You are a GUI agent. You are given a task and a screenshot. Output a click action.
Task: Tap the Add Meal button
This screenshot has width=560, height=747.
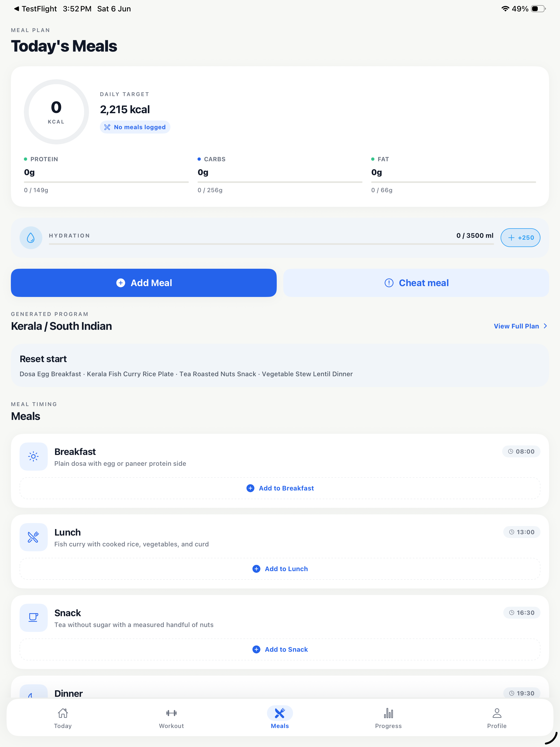[144, 283]
